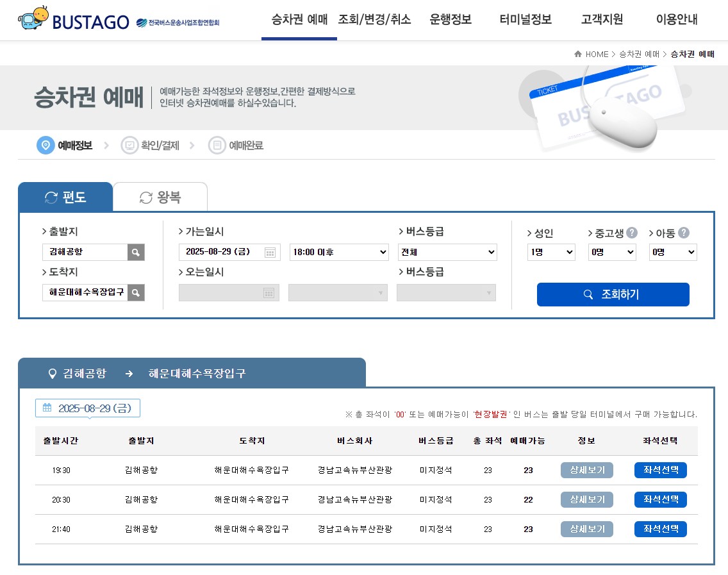Click calendar icon in 2025-08-29 results date box
728x575 pixels.
click(x=47, y=408)
